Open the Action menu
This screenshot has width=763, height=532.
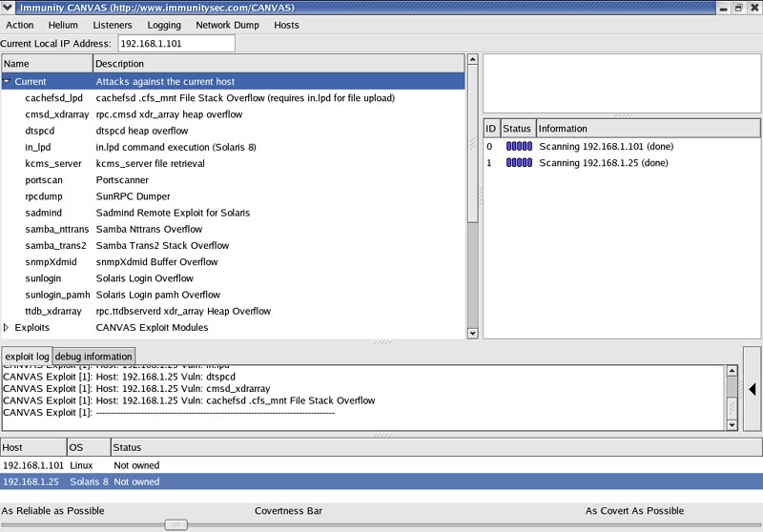pos(19,25)
